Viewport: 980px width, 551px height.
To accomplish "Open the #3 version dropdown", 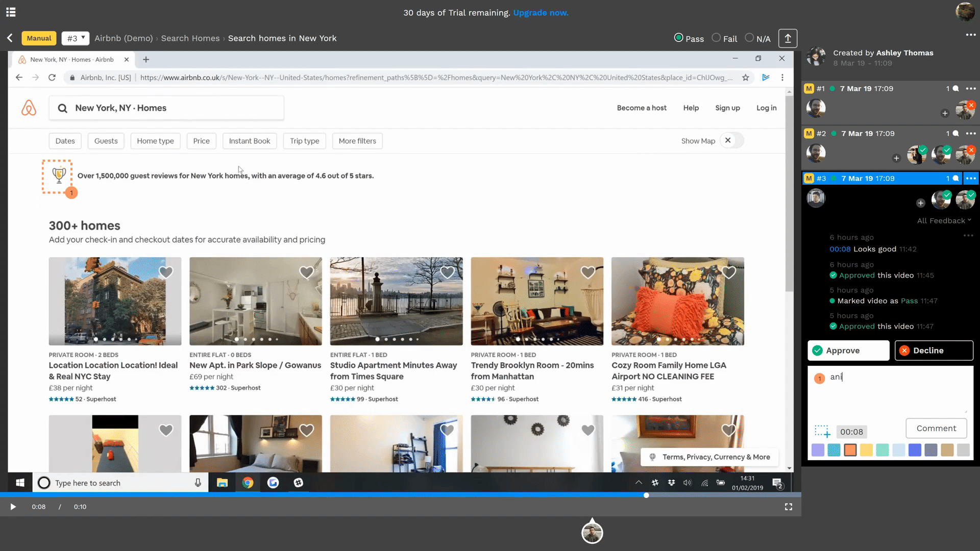I will (x=76, y=38).
